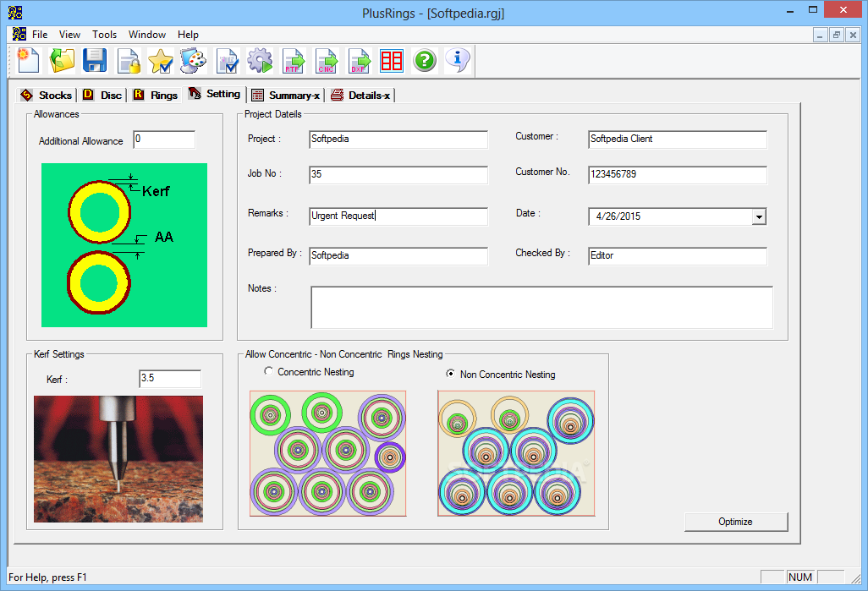
Task: Click the Optimize button
Action: [736, 522]
